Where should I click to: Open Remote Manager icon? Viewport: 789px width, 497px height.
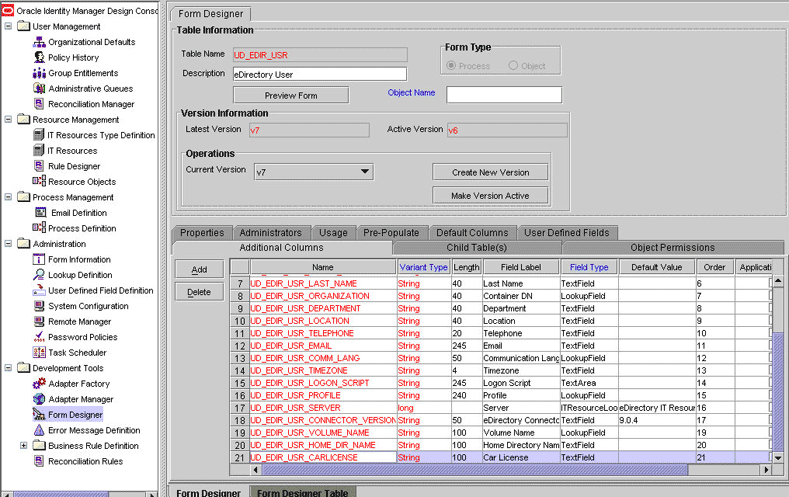pyautogui.click(x=39, y=321)
